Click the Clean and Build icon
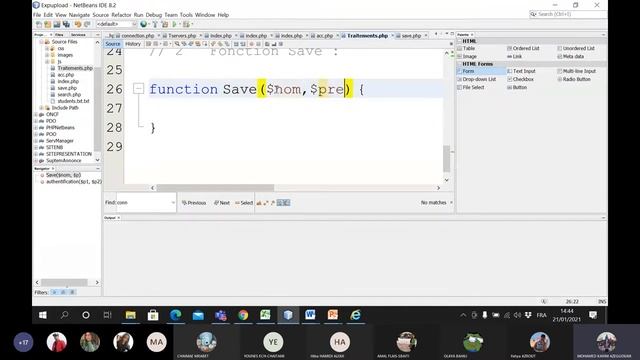640x360 pixels. coord(164,24)
